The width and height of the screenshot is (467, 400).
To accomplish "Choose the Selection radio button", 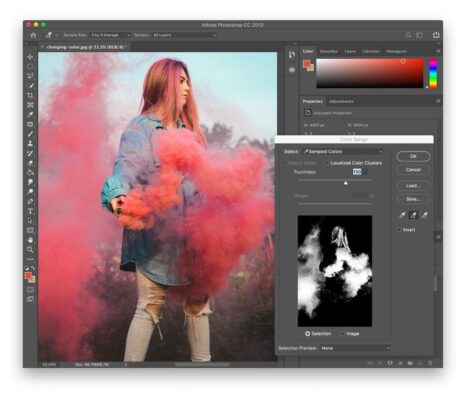I will pyautogui.click(x=307, y=333).
